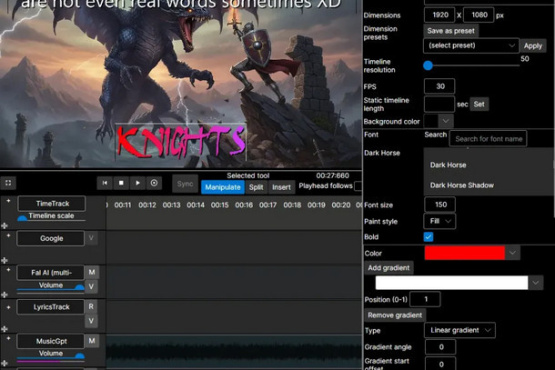Open the Linear gradient Type dropdown
555x370 pixels.
coord(460,330)
